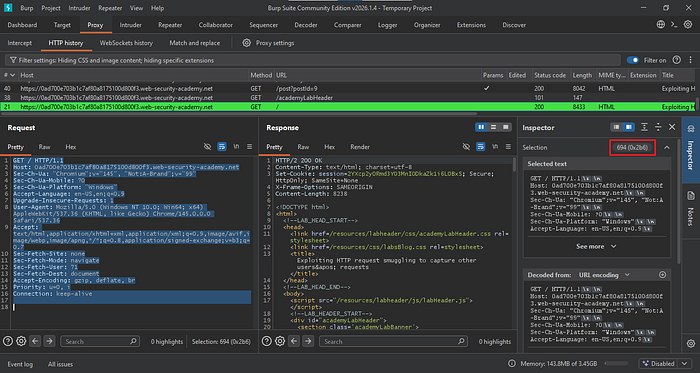Viewport: 700px width, 373px height.
Task: Open the Decoded from URL encoding dropdown
Action: (x=604, y=275)
